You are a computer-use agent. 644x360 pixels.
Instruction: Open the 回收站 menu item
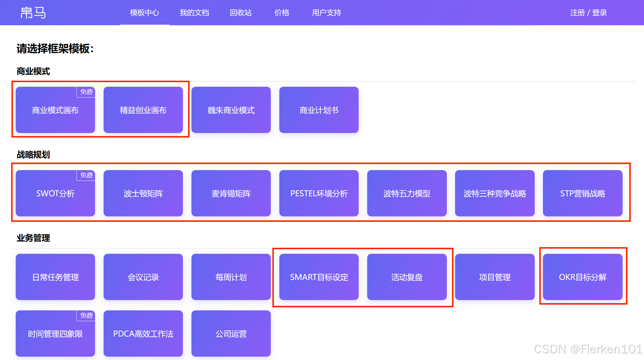tap(241, 13)
